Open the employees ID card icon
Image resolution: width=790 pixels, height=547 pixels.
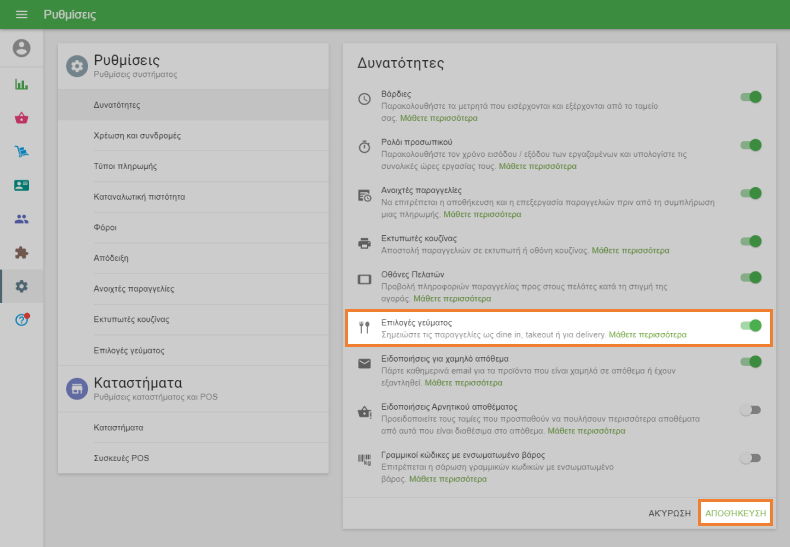[x=21, y=186]
